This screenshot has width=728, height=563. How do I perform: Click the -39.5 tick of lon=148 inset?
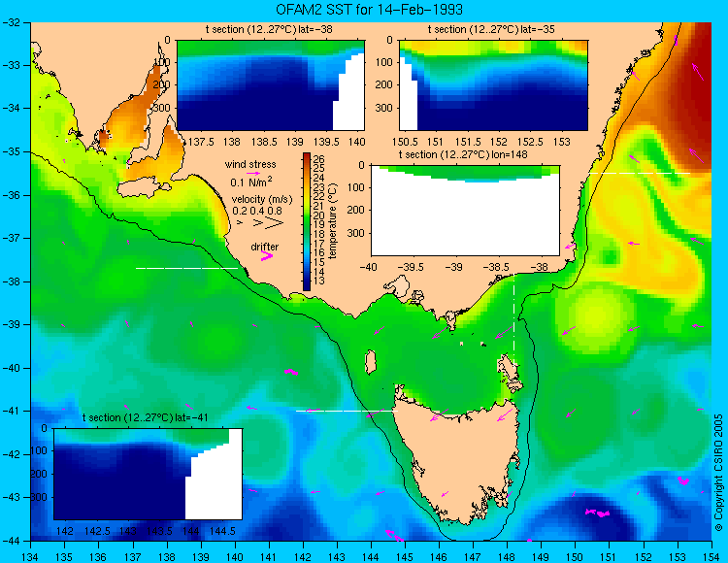pos(412,267)
